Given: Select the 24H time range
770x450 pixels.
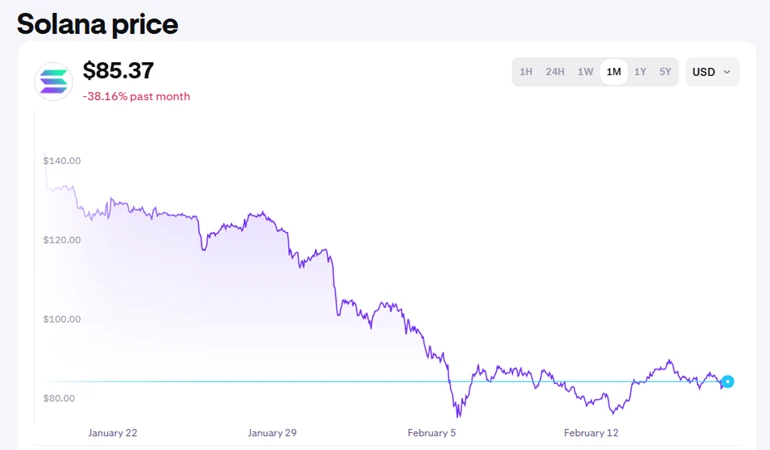Looking at the screenshot, I should (x=555, y=72).
